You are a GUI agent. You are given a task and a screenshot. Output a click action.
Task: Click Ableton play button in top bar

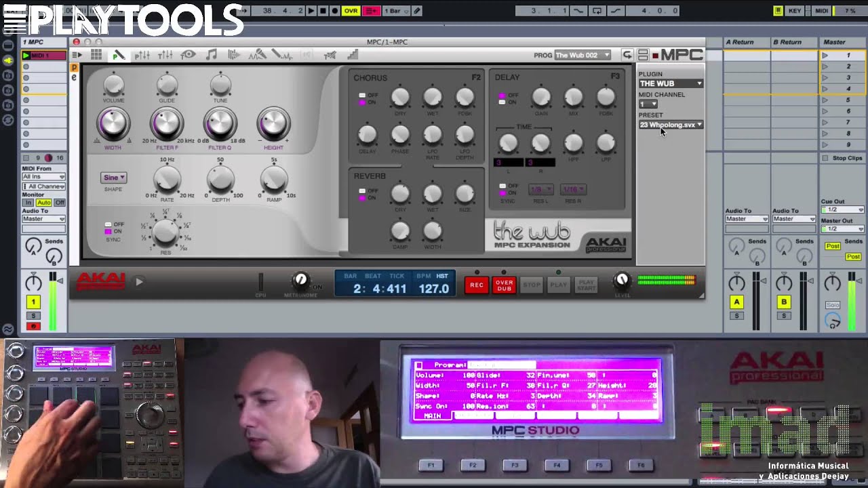311,11
